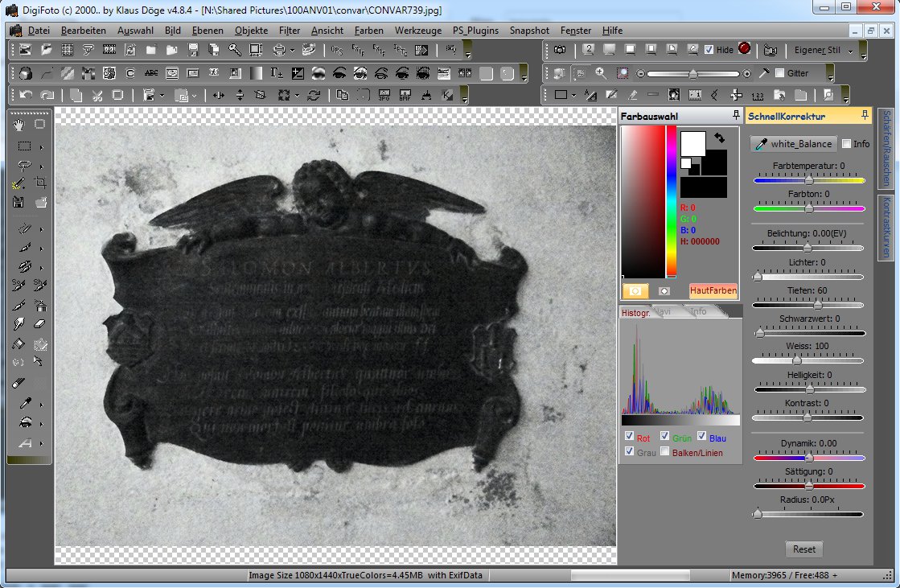Uncheck the Rot histogram channel
Screen dimensions: 900x588
629,437
